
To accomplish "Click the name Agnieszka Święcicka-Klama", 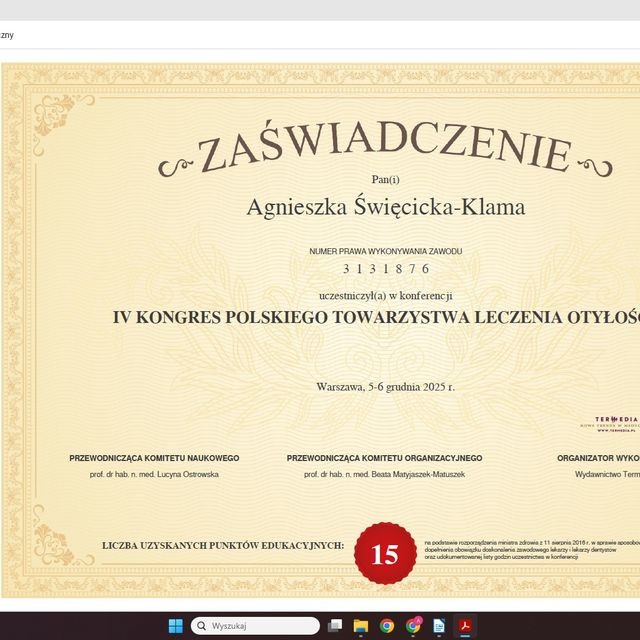I will tap(386, 207).
